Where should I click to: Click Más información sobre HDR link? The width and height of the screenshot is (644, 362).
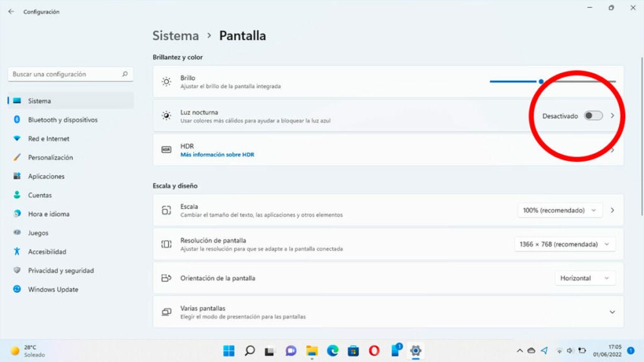point(217,155)
